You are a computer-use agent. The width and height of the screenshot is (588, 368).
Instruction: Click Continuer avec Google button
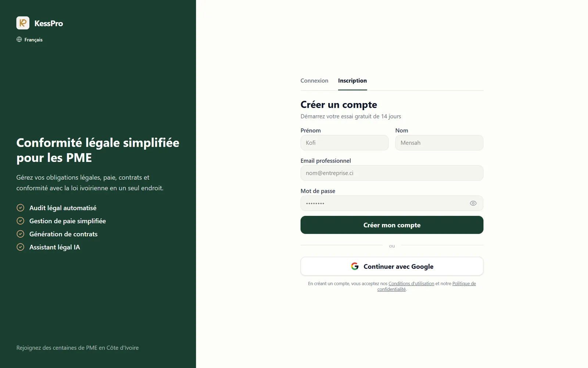click(x=392, y=266)
